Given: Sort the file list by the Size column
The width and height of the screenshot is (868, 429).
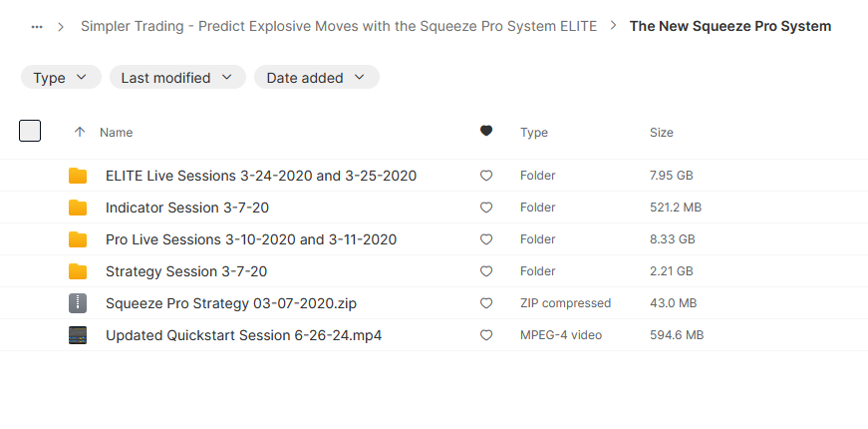Looking at the screenshot, I should click(x=662, y=133).
